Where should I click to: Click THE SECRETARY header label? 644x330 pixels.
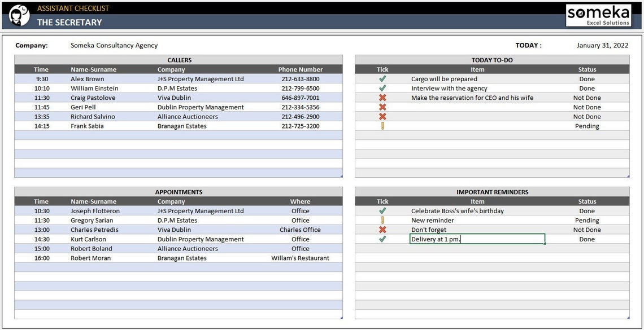click(69, 22)
